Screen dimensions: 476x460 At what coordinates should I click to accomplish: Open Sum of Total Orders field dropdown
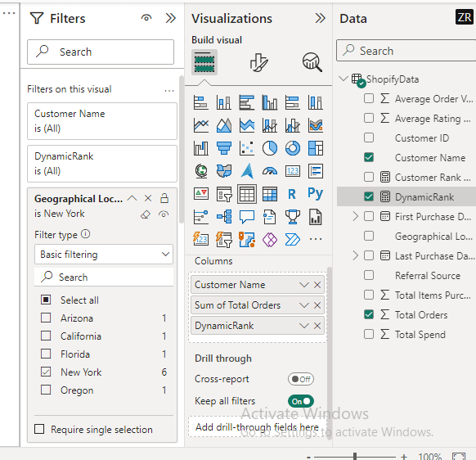(x=304, y=305)
